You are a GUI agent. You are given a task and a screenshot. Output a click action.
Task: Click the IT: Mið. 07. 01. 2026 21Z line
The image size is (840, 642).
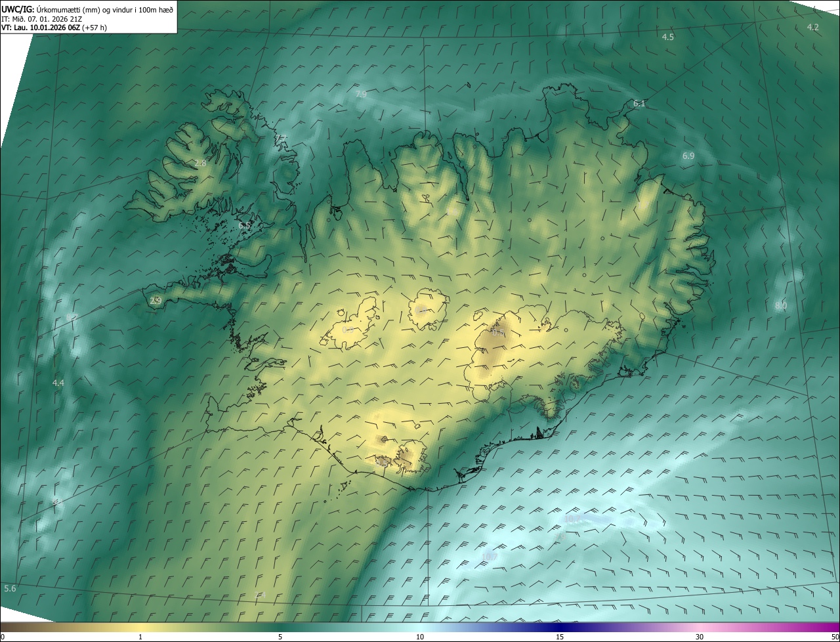point(41,18)
